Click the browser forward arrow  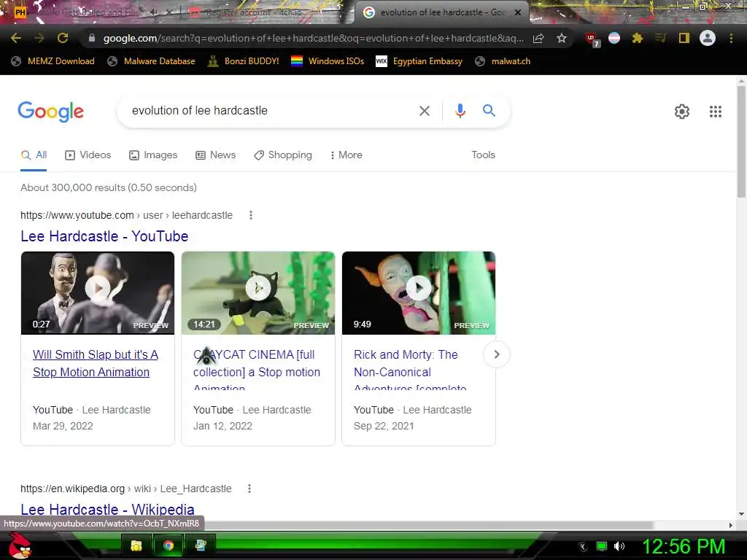pyautogui.click(x=39, y=38)
